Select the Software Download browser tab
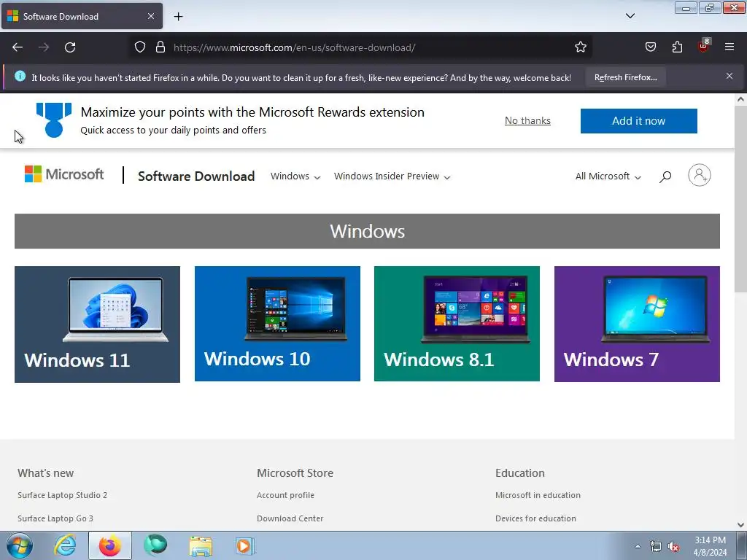Image resolution: width=747 pixels, height=560 pixels. click(x=82, y=16)
